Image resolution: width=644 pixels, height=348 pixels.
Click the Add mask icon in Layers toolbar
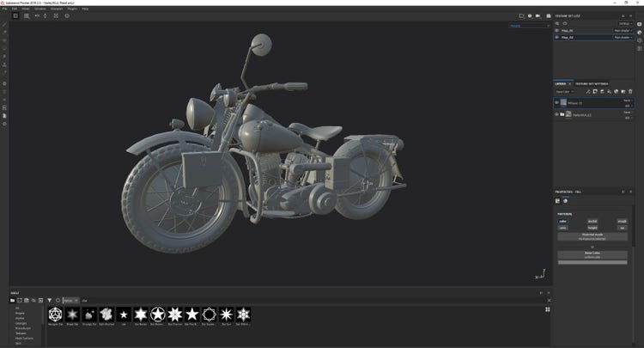[595, 92]
